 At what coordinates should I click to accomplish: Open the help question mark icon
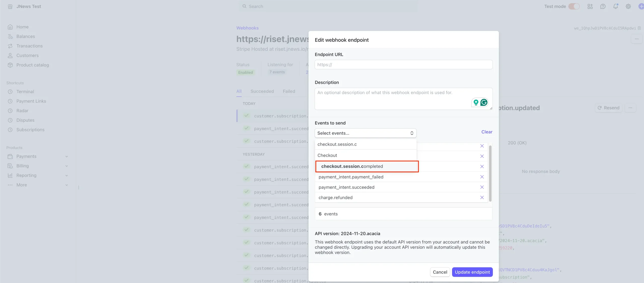pos(603,6)
